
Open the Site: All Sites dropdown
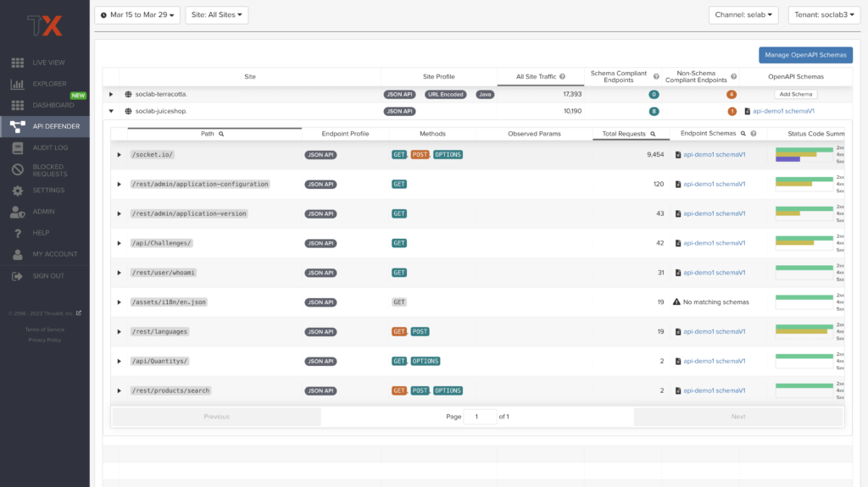tap(216, 15)
